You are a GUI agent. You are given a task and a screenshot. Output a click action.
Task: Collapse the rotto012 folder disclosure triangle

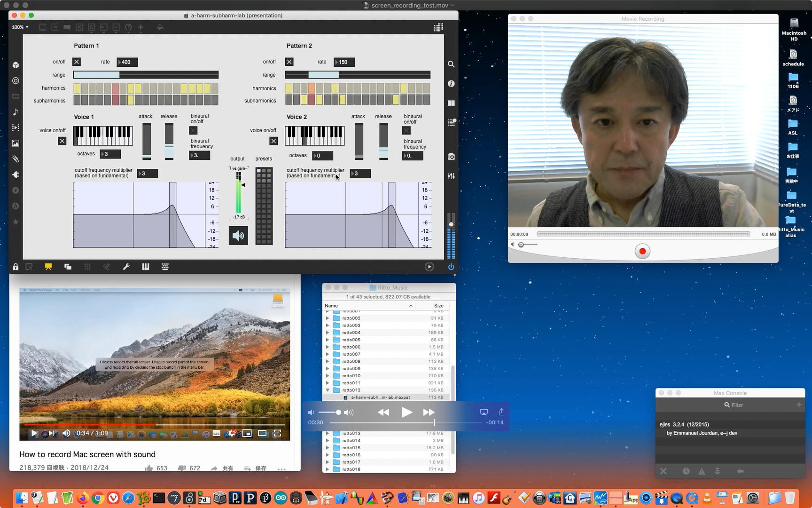[x=328, y=390]
